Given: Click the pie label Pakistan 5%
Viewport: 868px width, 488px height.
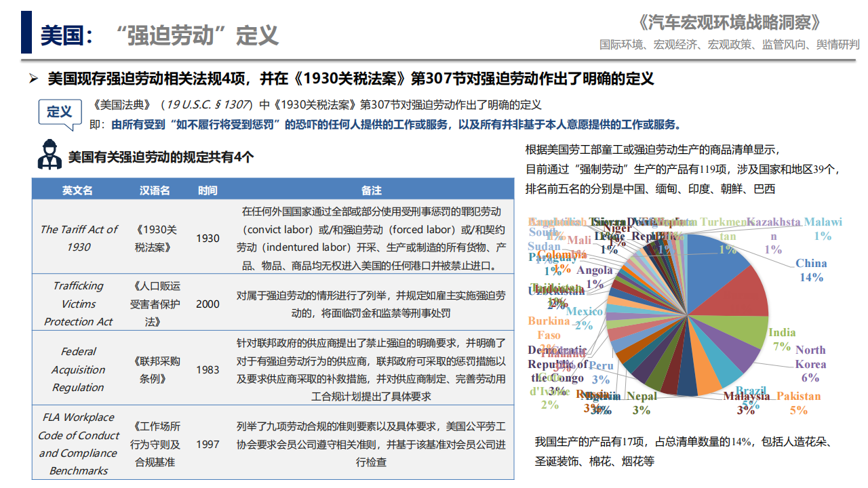Looking at the screenshot, I should 798,403.
